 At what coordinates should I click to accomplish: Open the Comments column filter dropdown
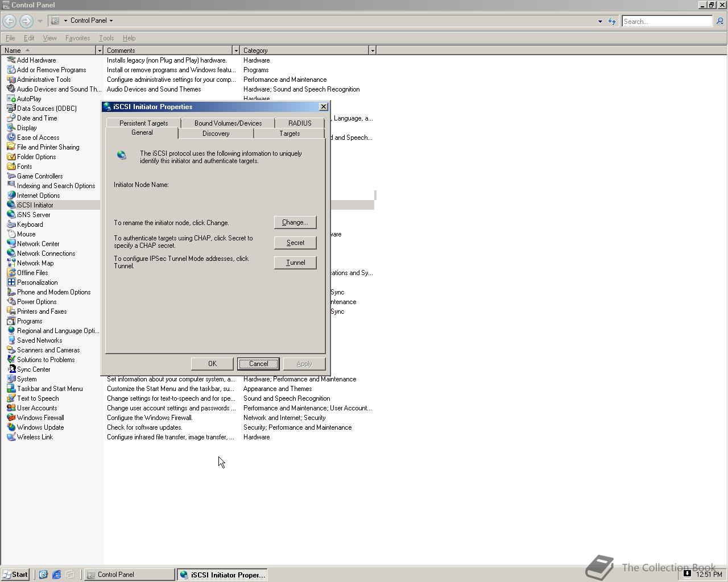coord(236,51)
